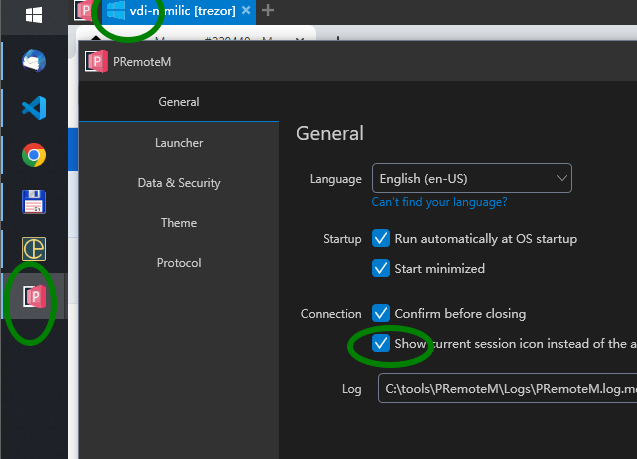Select the General settings section
This screenshot has height=459, width=637.
[179, 102]
